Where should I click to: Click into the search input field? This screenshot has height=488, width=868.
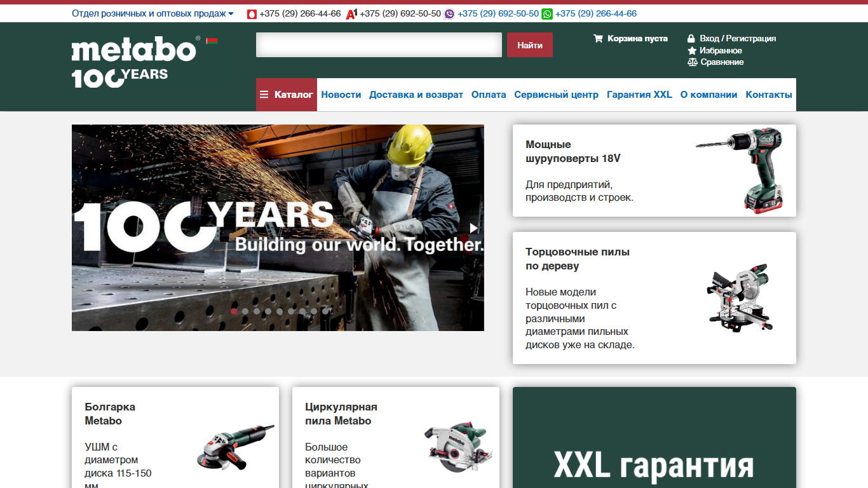coord(379,45)
